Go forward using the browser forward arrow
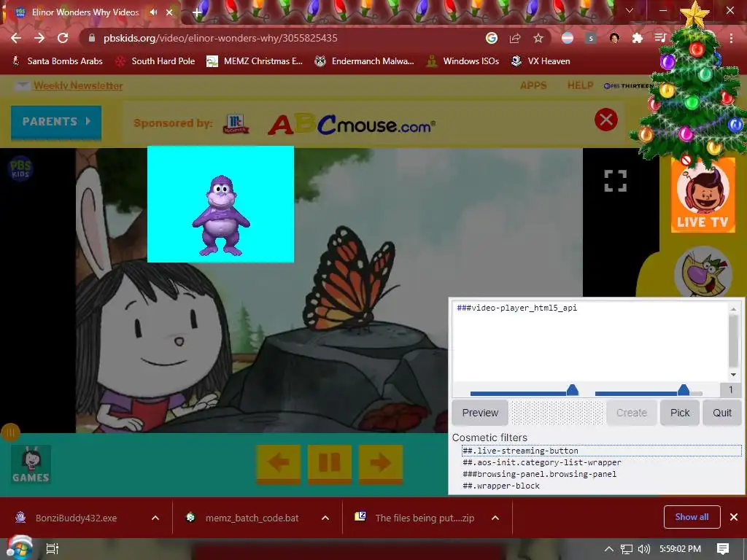747x560 pixels. pyautogui.click(x=39, y=38)
